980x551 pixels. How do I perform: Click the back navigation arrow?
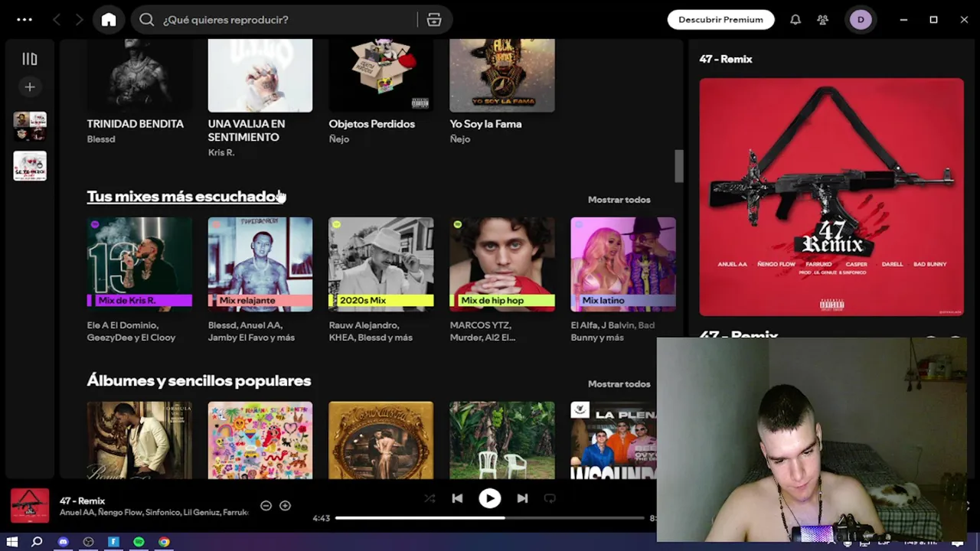coord(56,20)
